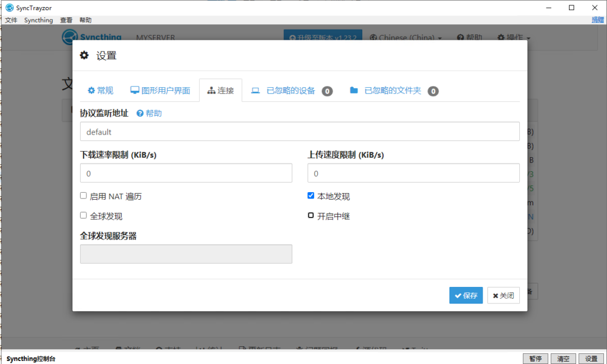The image size is (607, 364).
Task: Click the 0 badge on 已忽略的文件夹
Action: click(x=433, y=91)
